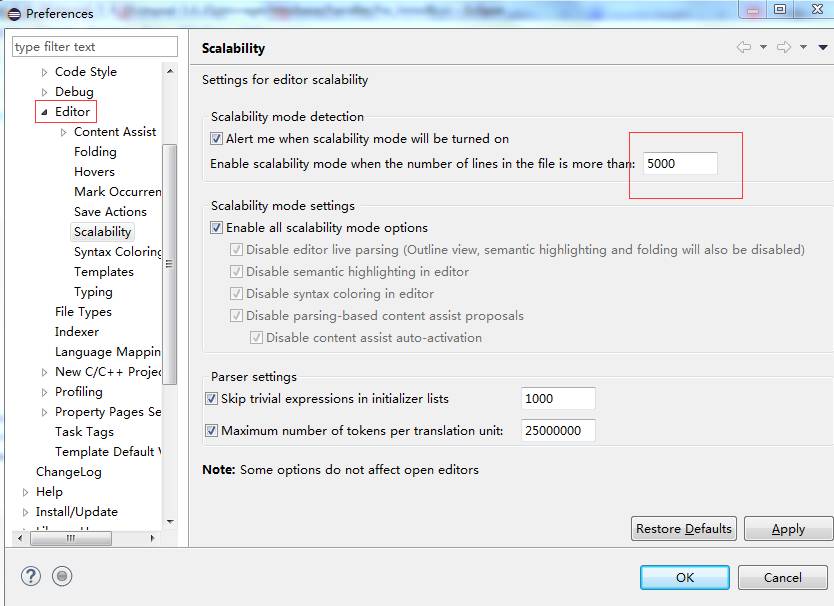This screenshot has height=606, width=834.
Task: Click the Restore Defaults button
Action: (x=683, y=529)
